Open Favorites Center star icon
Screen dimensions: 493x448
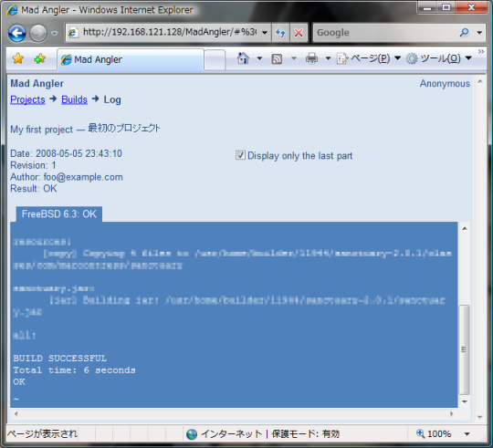point(18,58)
